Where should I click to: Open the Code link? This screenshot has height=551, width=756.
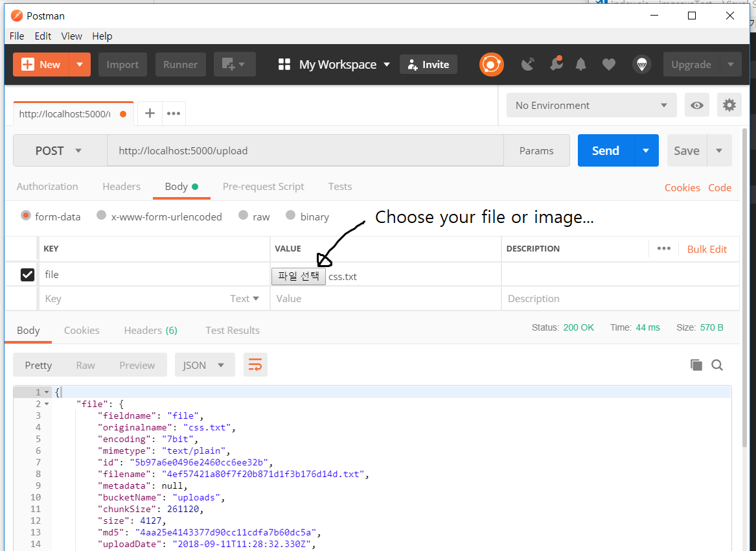[x=720, y=188]
